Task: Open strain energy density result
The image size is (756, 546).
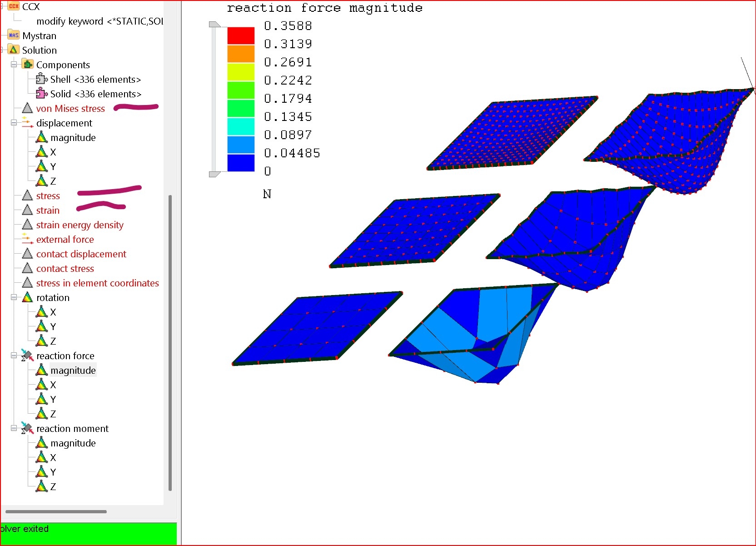Action: 80,225
